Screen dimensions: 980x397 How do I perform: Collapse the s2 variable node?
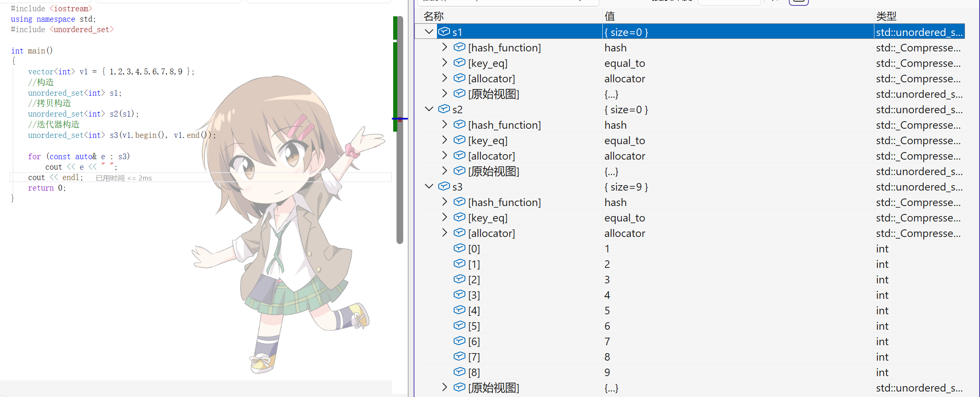tap(429, 109)
